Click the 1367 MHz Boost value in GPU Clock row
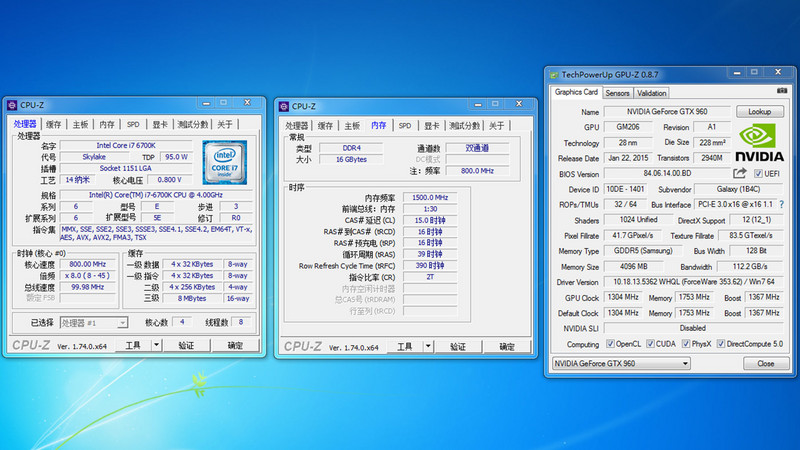 [x=764, y=297]
